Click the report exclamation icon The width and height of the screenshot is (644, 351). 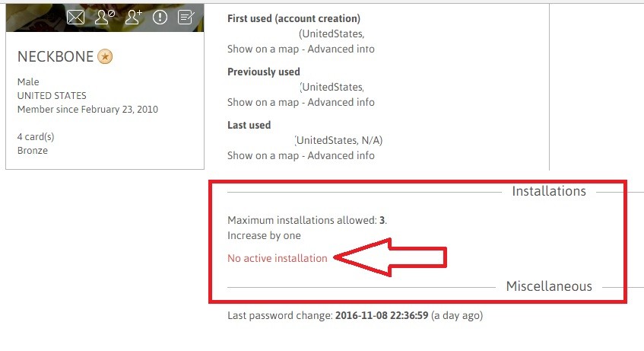click(160, 17)
